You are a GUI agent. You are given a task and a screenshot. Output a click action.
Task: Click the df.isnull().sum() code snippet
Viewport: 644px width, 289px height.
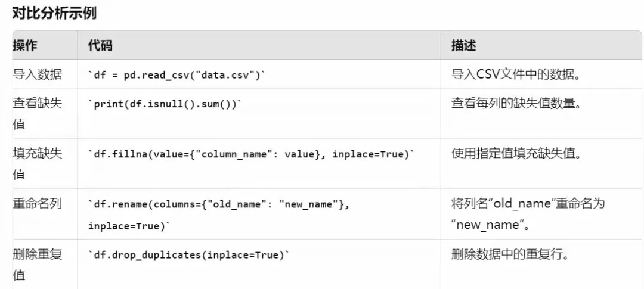tap(165, 104)
